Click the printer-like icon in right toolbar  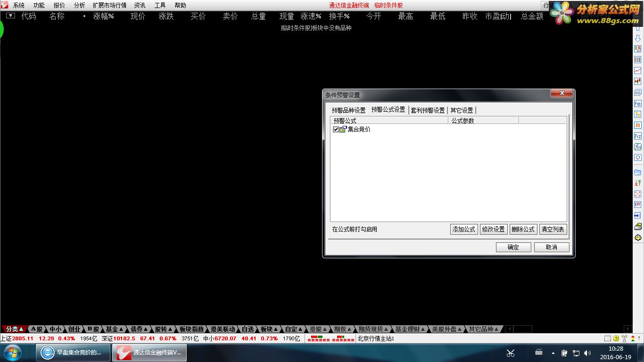point(638,227)
